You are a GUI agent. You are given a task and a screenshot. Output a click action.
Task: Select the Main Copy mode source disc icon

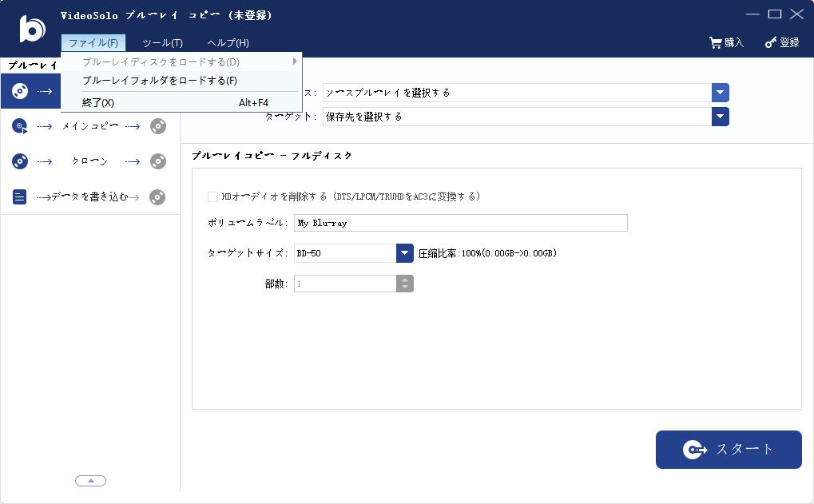tap(20, 126)
